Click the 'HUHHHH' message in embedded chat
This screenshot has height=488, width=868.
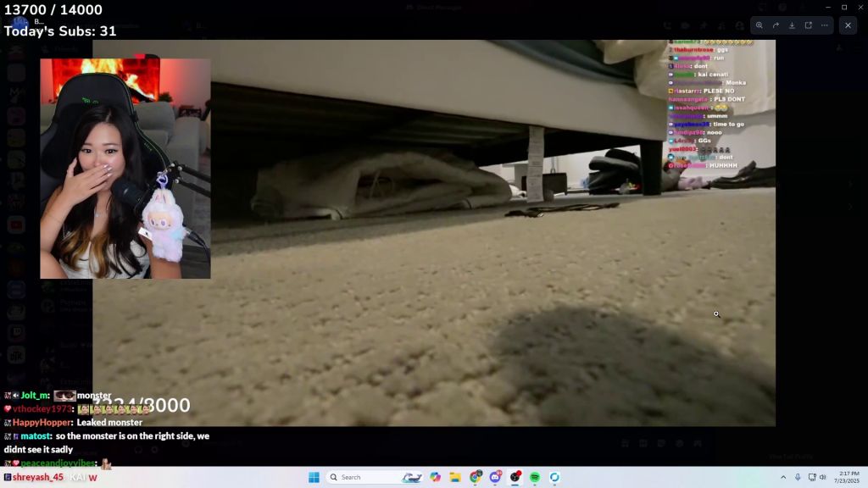(723, 165)
